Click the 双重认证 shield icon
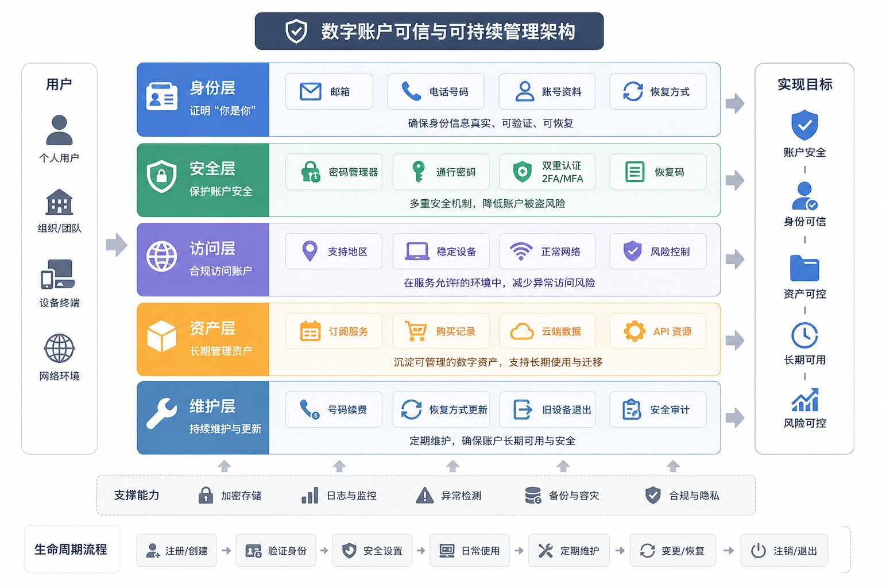This screenshot has width=882, height=588. [x=522, y=172]
